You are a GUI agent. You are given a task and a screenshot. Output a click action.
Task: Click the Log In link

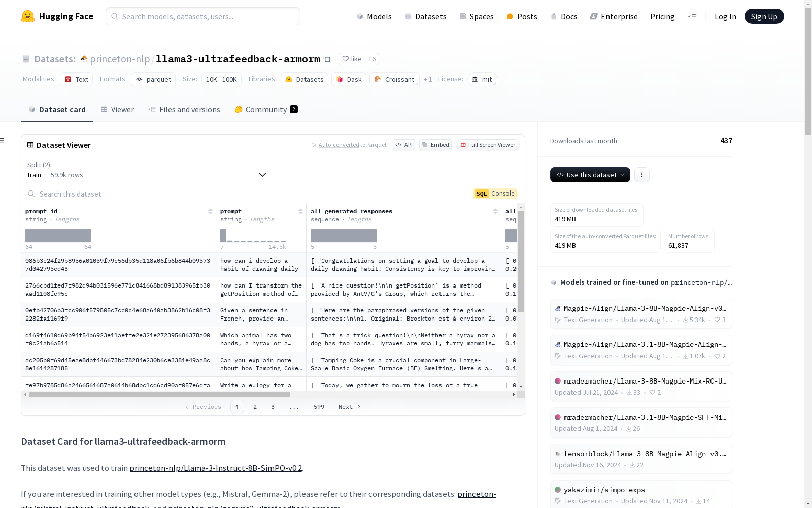[x=725, y=16]
